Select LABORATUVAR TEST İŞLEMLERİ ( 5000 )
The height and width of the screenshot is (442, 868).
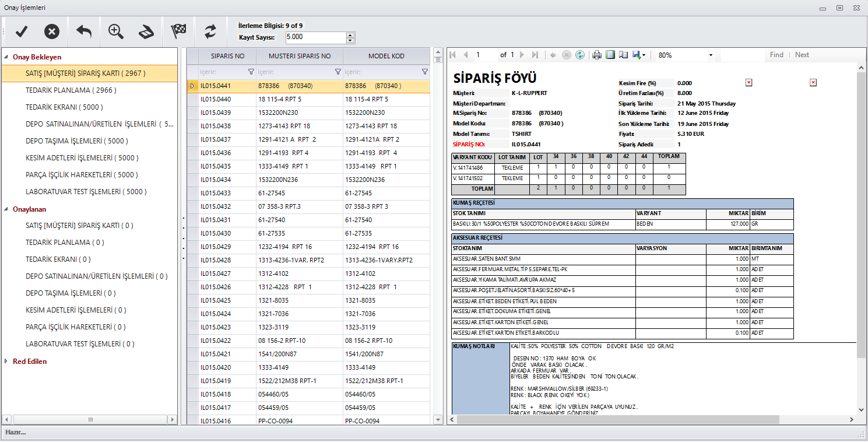tap(86, 192)
